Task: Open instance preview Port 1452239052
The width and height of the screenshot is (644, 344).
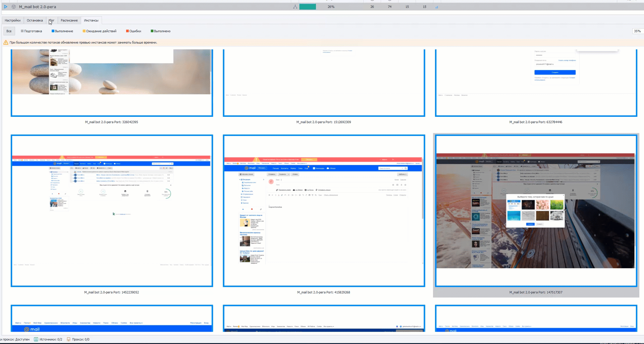Action: [112, 211]
